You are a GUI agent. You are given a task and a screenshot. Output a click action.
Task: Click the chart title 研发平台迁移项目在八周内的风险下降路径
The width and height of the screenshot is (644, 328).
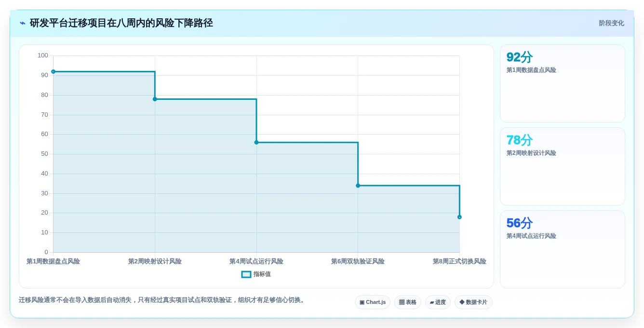coord(121,23)
